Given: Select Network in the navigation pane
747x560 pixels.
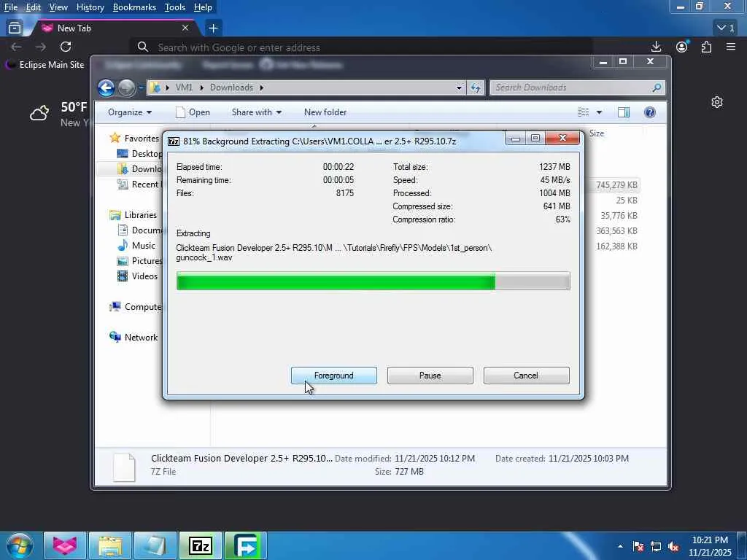Looking at the screenshot, I should point(134,337).
